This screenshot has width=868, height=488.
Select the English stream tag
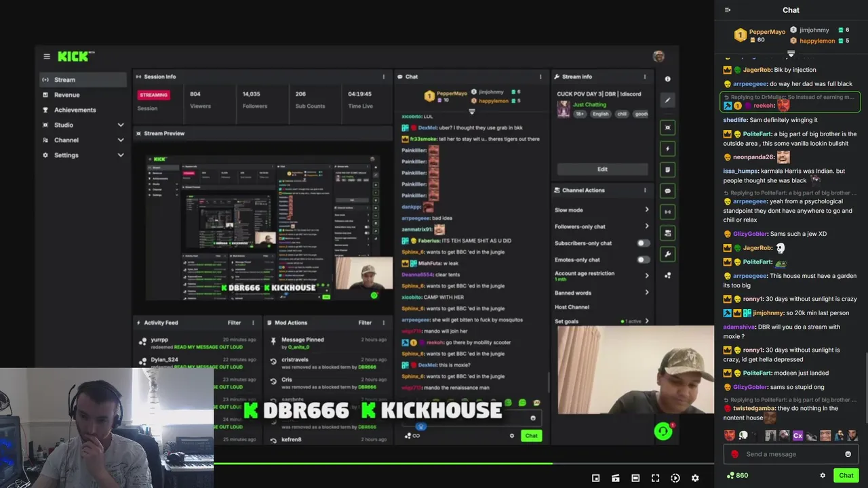pos(600,114)
